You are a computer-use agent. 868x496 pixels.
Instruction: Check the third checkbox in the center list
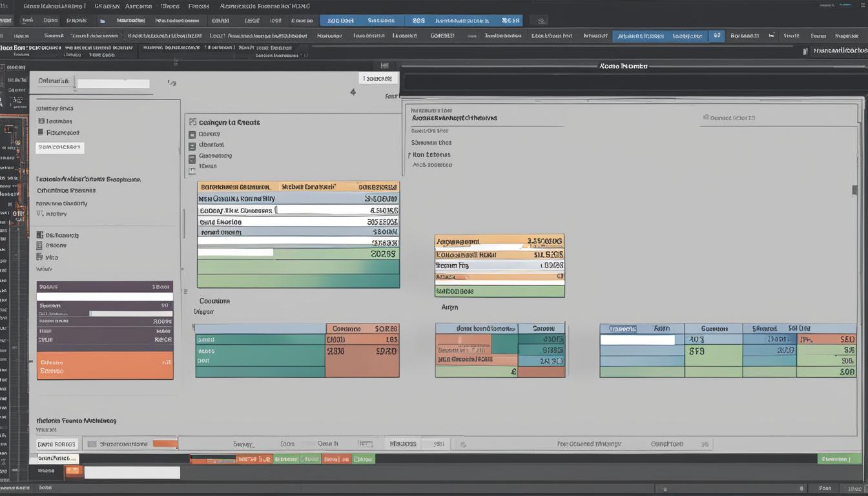pyautogui.click(x=192, y=158)
